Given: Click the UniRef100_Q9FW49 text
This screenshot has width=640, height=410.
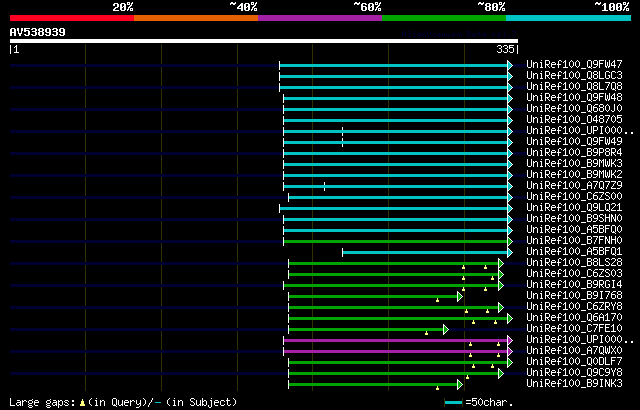Looking at the screenshot, I should (x=574, y=142).
